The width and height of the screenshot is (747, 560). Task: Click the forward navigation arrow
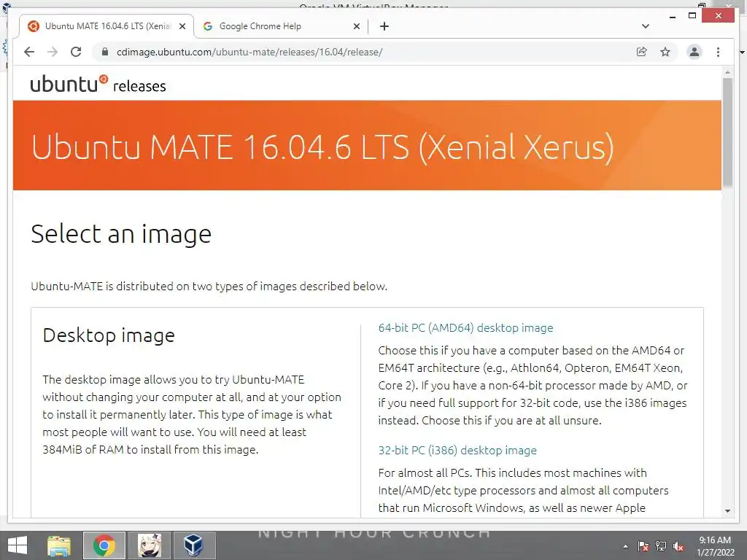click(53, 52)
